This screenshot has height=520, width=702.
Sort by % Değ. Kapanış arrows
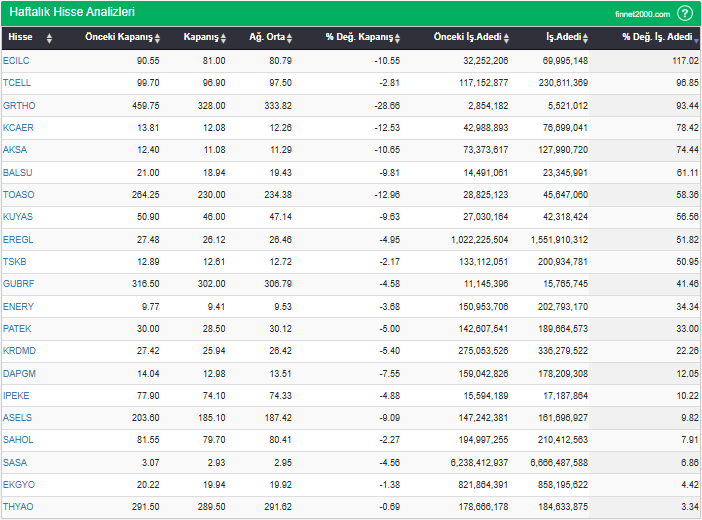[x=397, y=38]
